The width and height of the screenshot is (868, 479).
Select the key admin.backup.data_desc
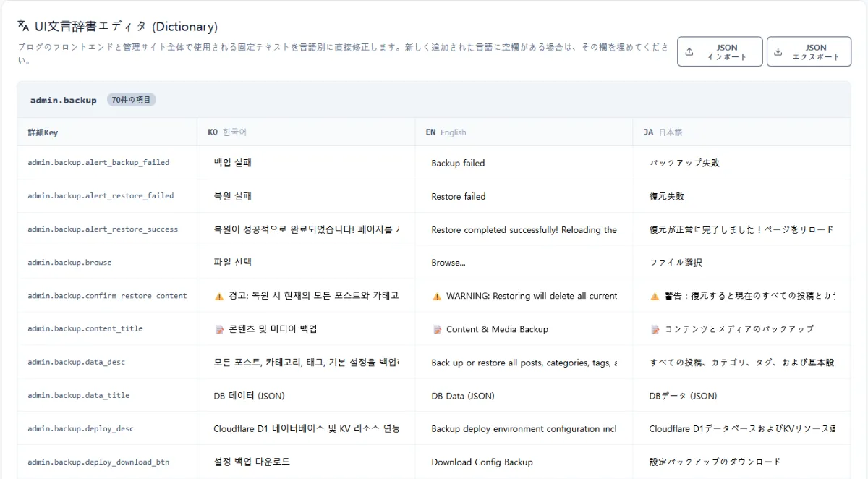[76, 363]
